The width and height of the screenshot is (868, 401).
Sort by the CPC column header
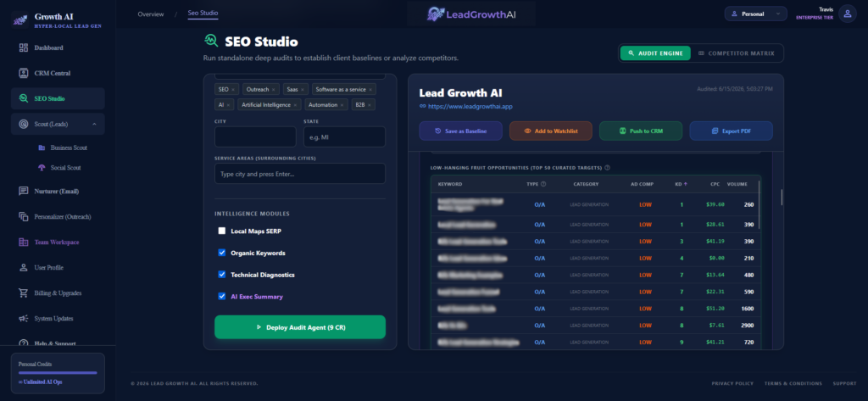click(715, 185)
